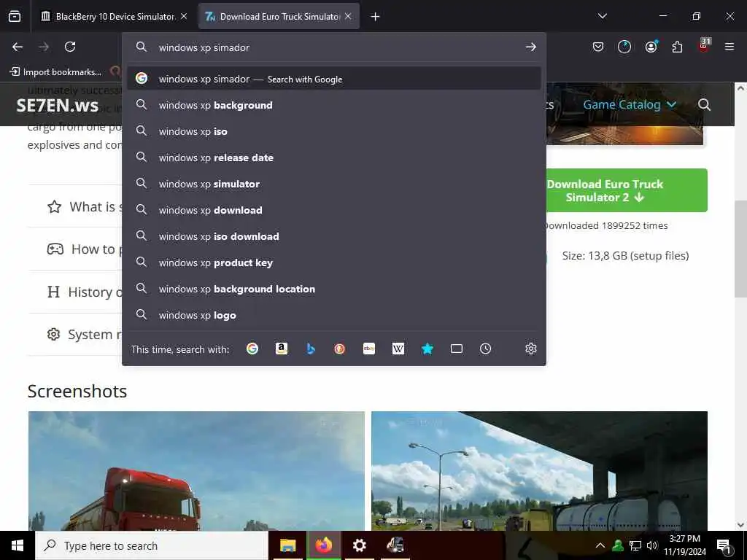The height and width of the screenshot is (560, 747).
Task: Click the network tray icon
Action: (x=635, y=545)
